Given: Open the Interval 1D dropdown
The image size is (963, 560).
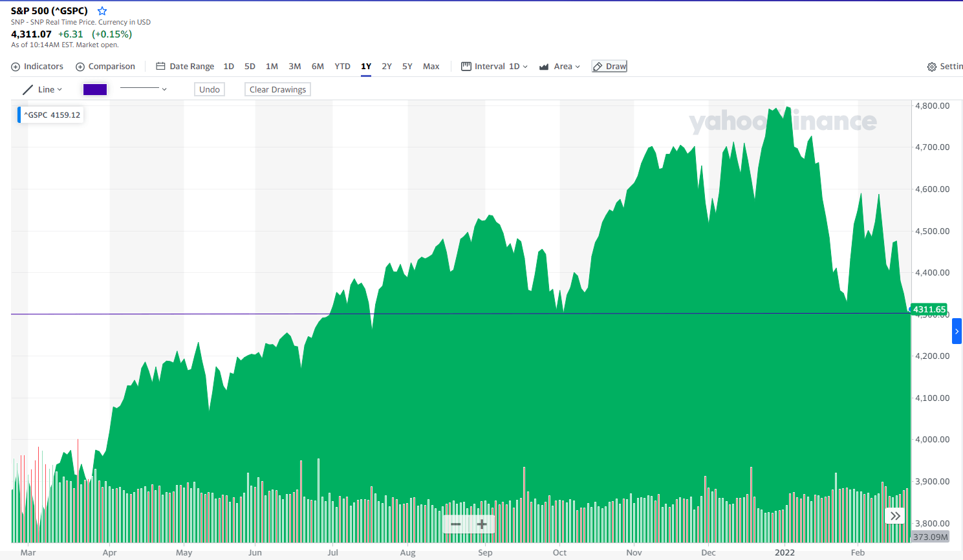Looking at the screenshot, I should [493, 66].
